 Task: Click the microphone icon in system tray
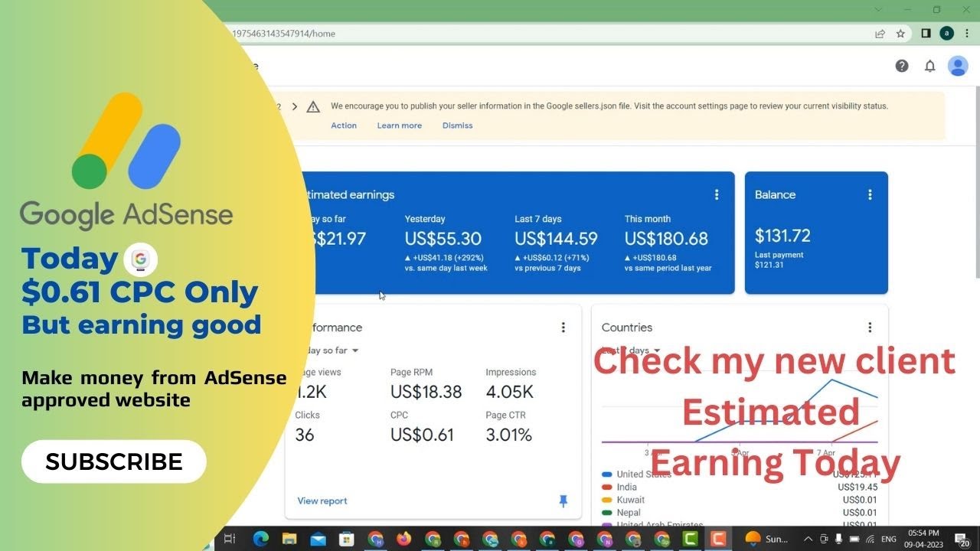(839, 539)
